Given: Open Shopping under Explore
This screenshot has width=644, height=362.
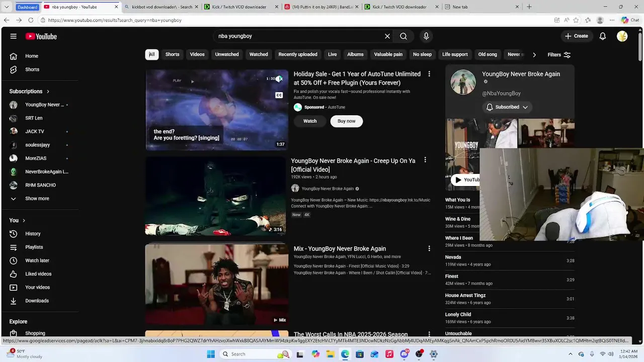Looking at the screenshot, I should click(36, 333).
